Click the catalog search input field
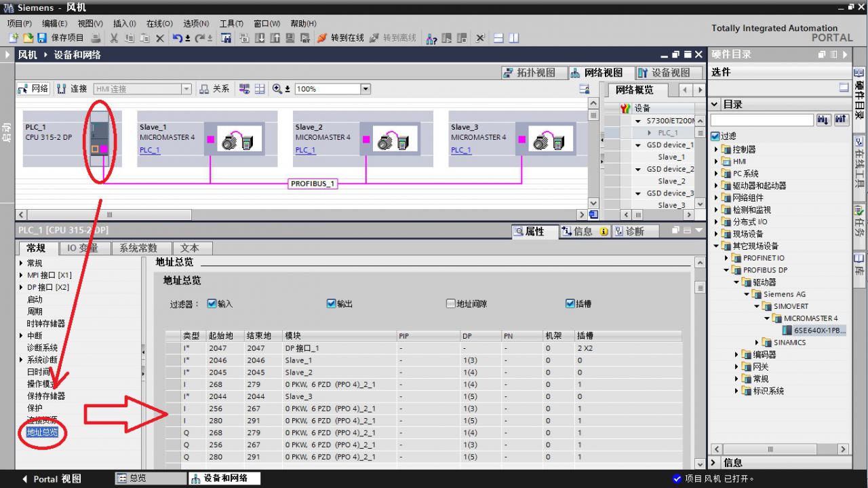868x488 pixels. [762, 120]
